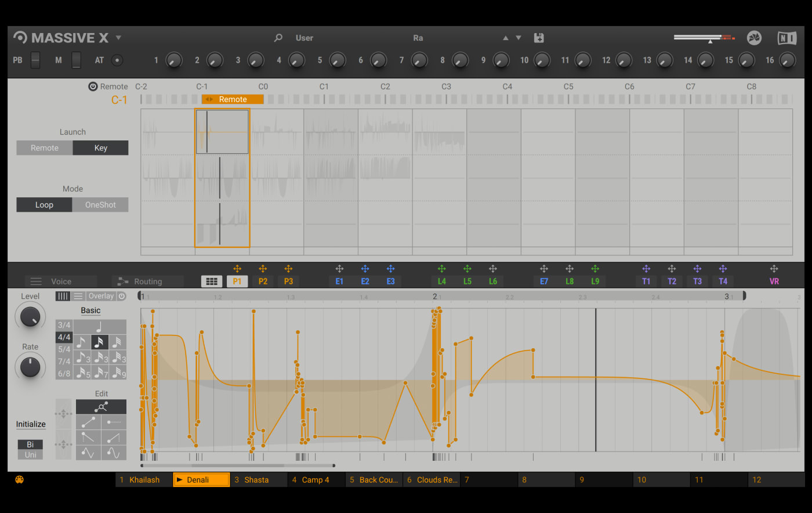Screen dimensions: 812x513
Task: Go to previous preset with up arrow
Action: coord(506,38)
